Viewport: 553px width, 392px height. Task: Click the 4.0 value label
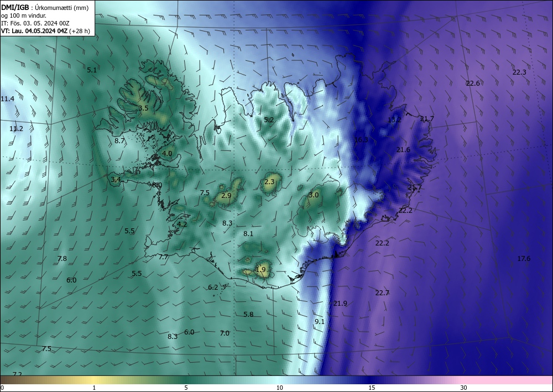(x=167, y=153)
